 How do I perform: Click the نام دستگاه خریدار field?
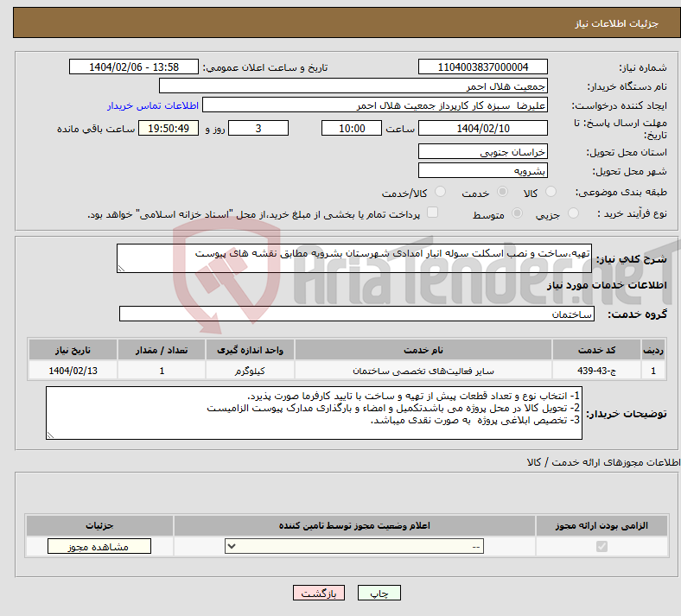tap(353, 86)
